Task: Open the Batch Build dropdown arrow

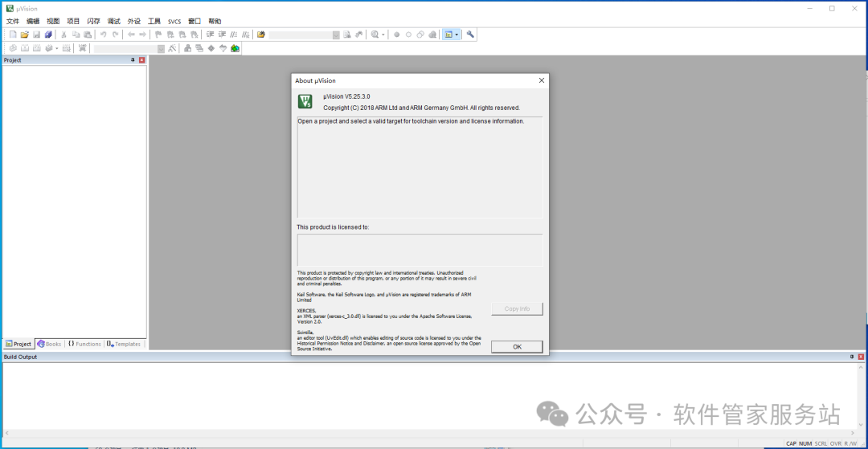Action: pyautogui.click(x=56, y=48)
